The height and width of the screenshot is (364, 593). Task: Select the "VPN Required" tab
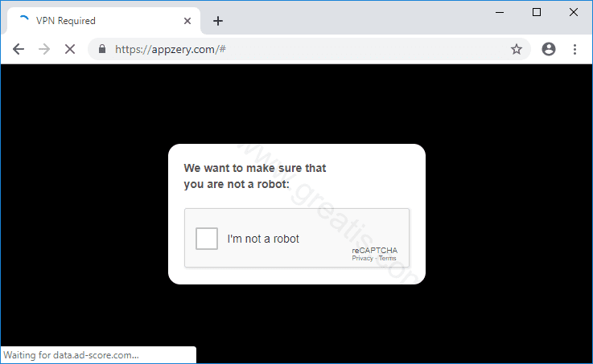pyautogui.click(x=97, y=21)
